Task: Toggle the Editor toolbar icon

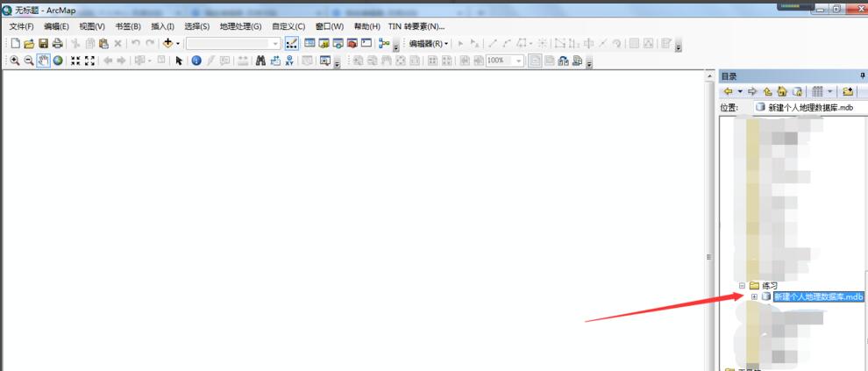Action: (291, 43)
